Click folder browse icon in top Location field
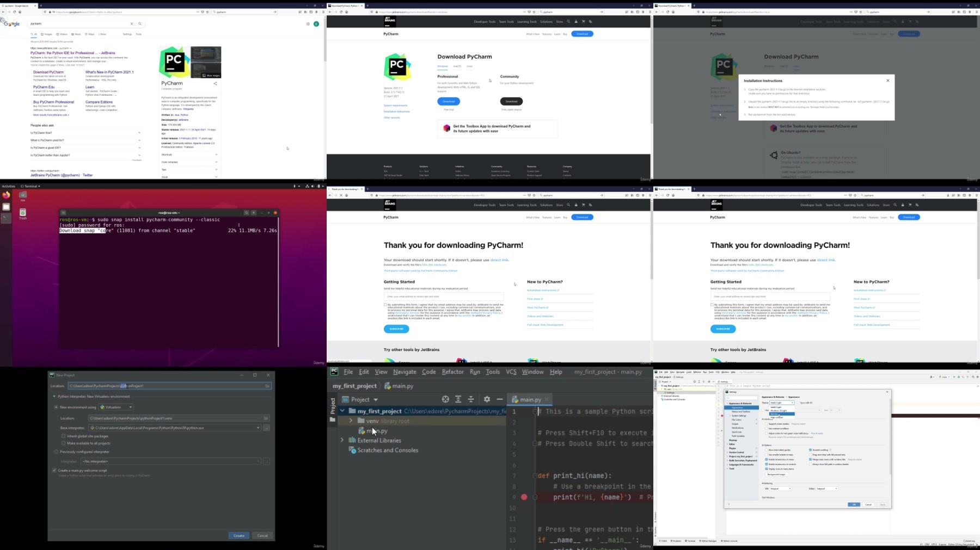The height and width of the screenshot is (550, 980). (267, 386)
